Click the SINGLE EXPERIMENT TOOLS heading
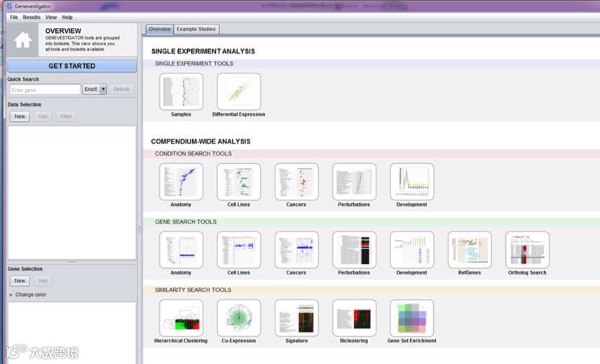The width and height of the screenshot is (600, 364). (x=194, y=64)
